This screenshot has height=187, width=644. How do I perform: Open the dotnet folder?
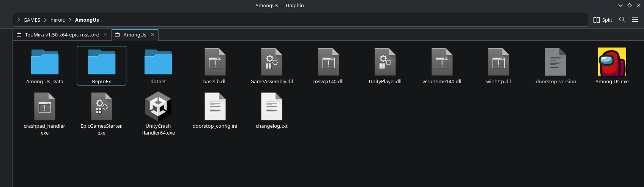tap(158, 62)
